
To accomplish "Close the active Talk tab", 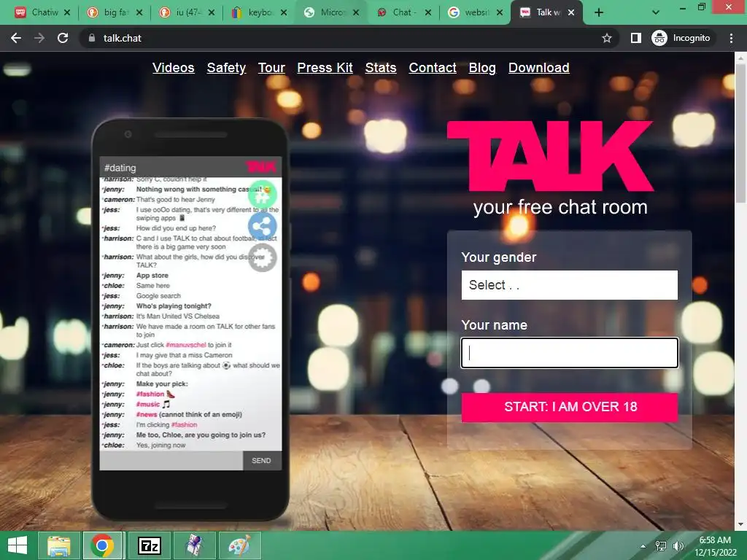I will [x=571, y=12].
